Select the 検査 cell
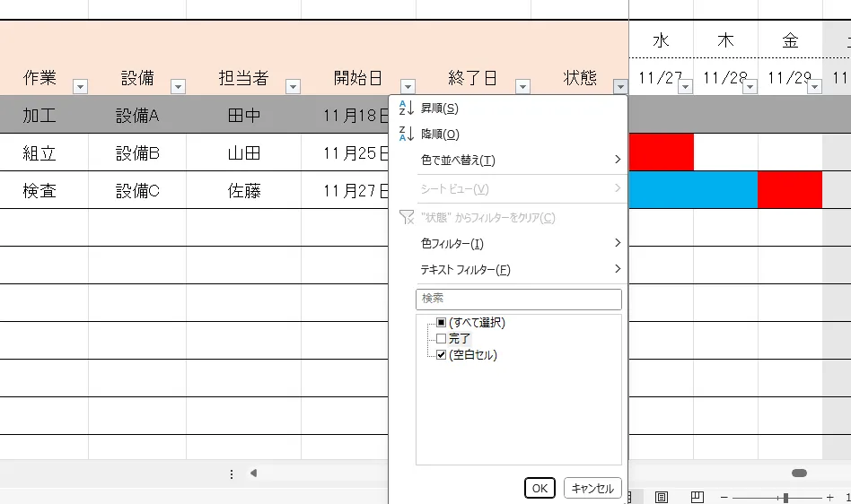The image size is (851, 504). (44, 190)
